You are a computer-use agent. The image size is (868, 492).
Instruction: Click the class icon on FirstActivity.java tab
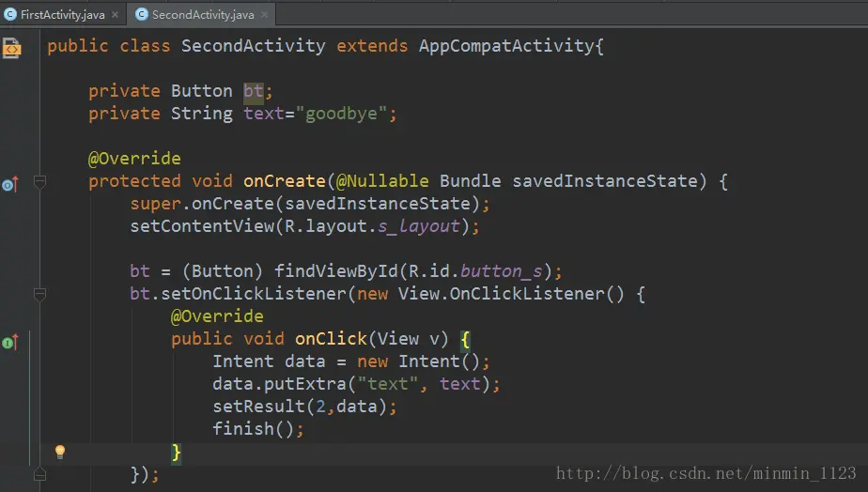tap(10, 14)
